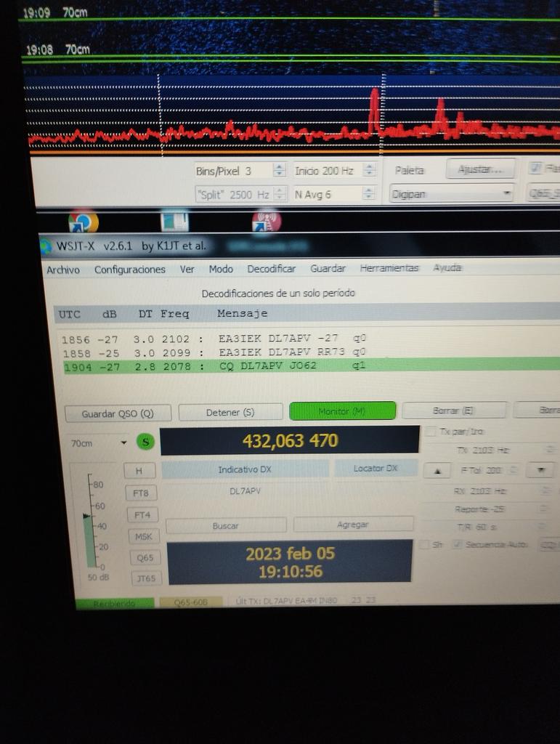Click the up arrow button beside F Tol
560x744 pixels.
tap(437, 471)
